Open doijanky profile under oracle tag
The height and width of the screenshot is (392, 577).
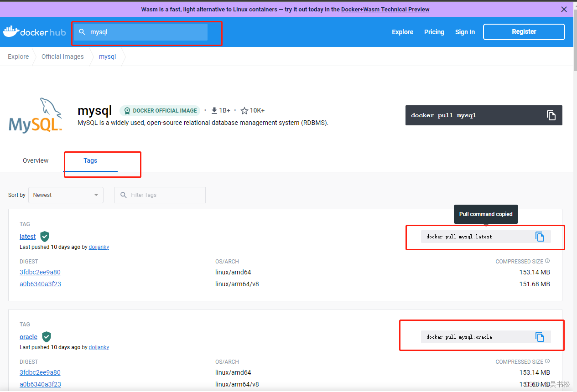(99, 347)
